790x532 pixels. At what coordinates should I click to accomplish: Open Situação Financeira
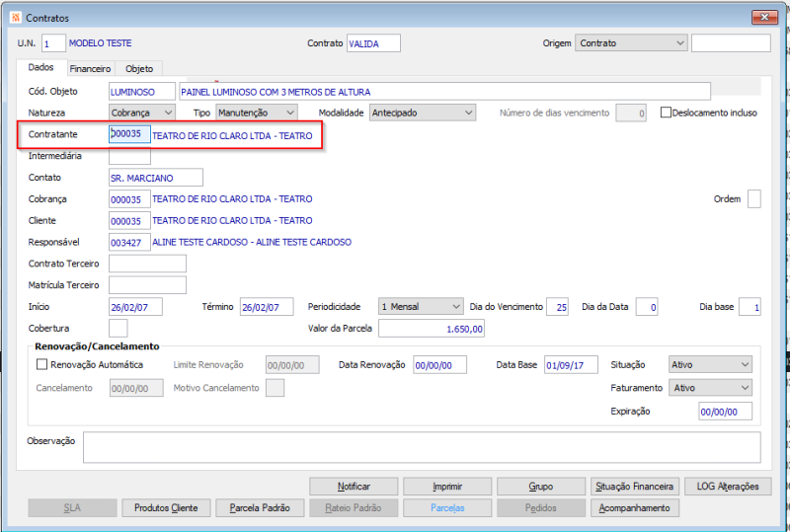pyautogui.click(x=635, y=487)
